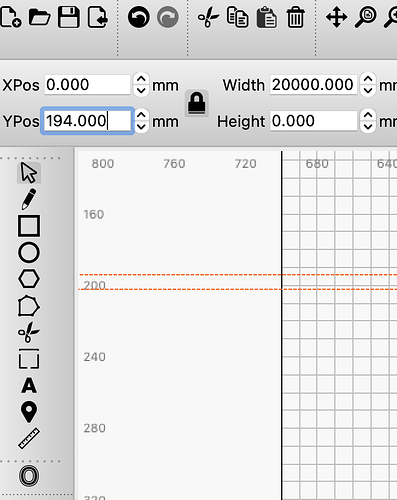Increase Width using the up stepper arrow
Viewport: 397px width, 500px height.
click(368, 79)
